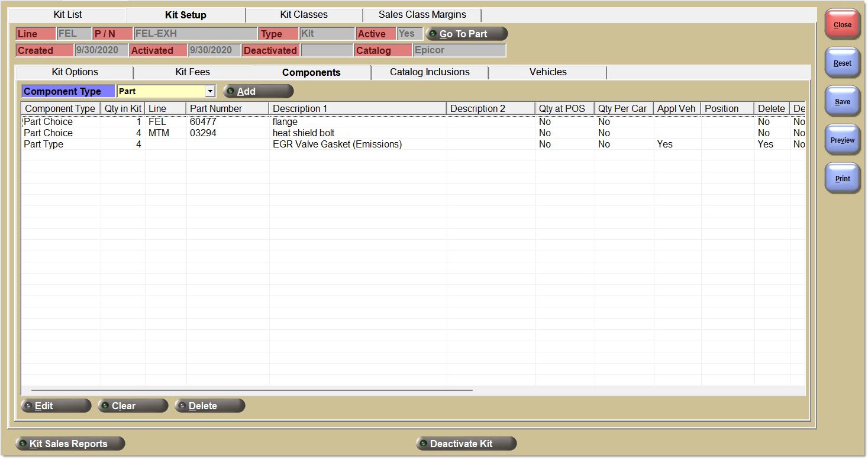Switch to the Kit Options subtab
868x459 pixels.
tap(75, 72)
